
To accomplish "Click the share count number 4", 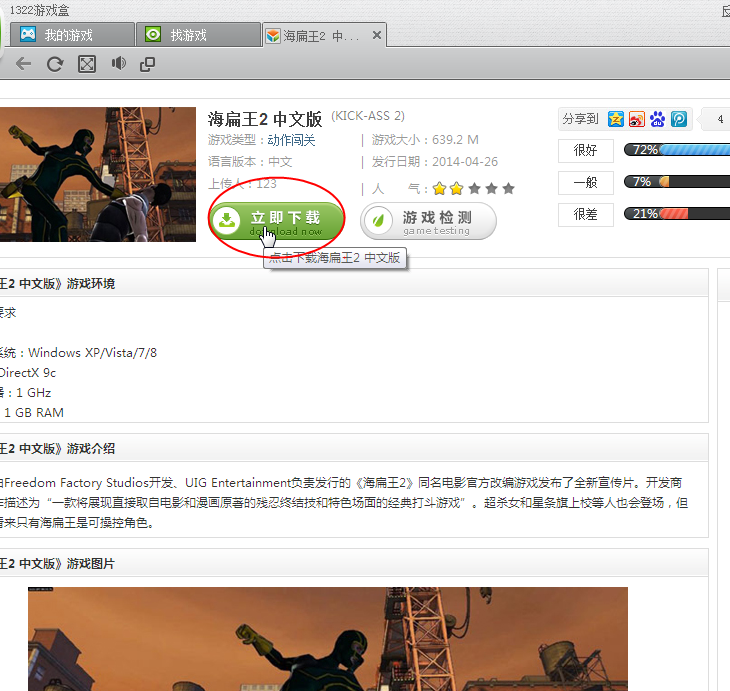I will (720, 119).
